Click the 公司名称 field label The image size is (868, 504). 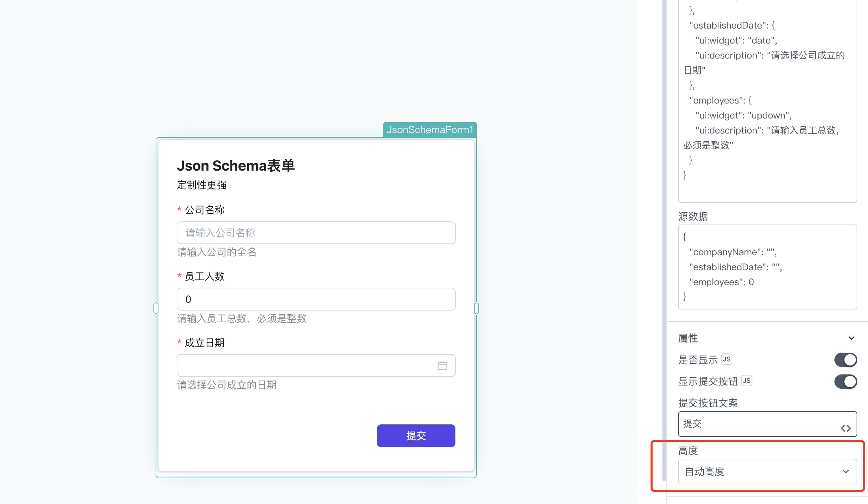coord(205,210)
